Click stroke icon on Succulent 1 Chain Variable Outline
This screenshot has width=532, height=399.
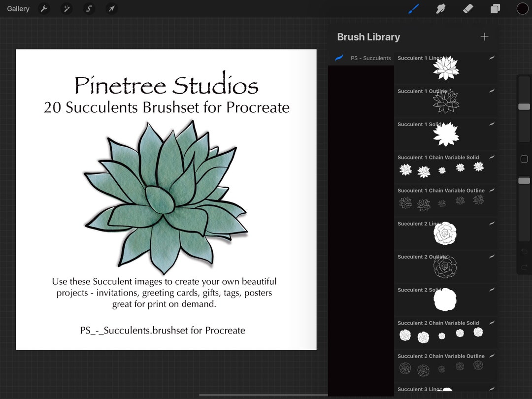pyautogui.click(x=492, y=190)
